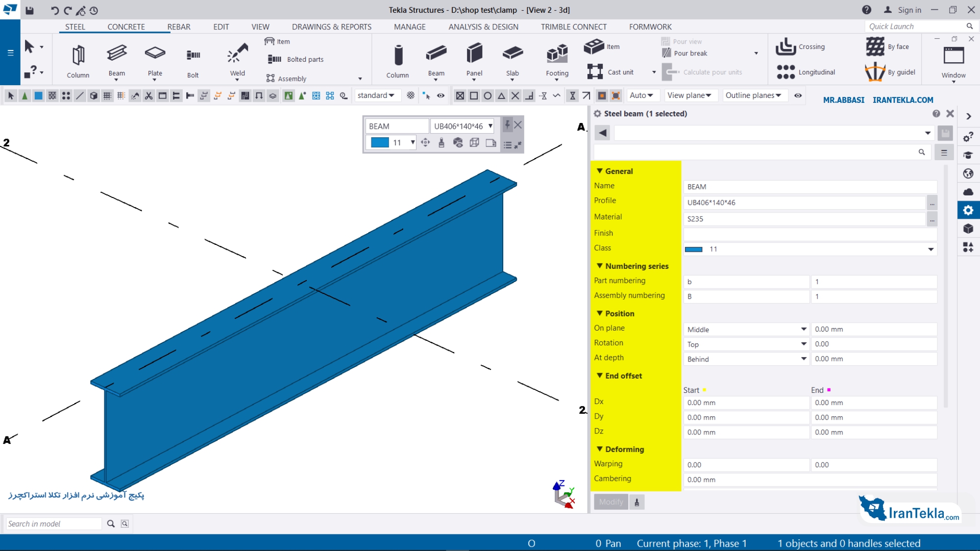Toggle the square snap switch
Screen dimensions: 980x551
(474, 96)
